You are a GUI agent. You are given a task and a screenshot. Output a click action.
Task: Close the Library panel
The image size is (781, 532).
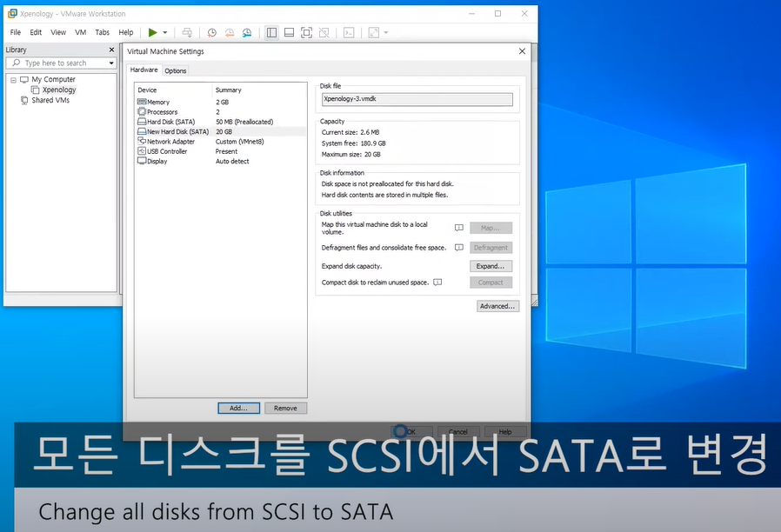click(x=111, y=50)
